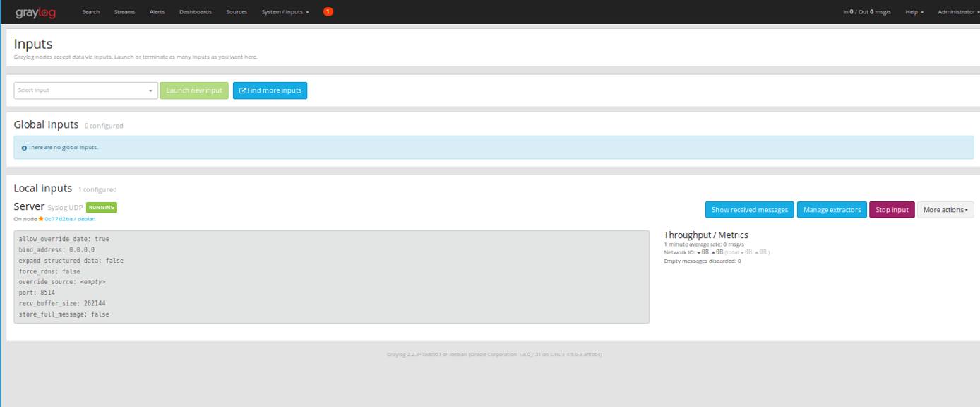
Task: Expand the More actions dropdown
Action: point(946,209)
